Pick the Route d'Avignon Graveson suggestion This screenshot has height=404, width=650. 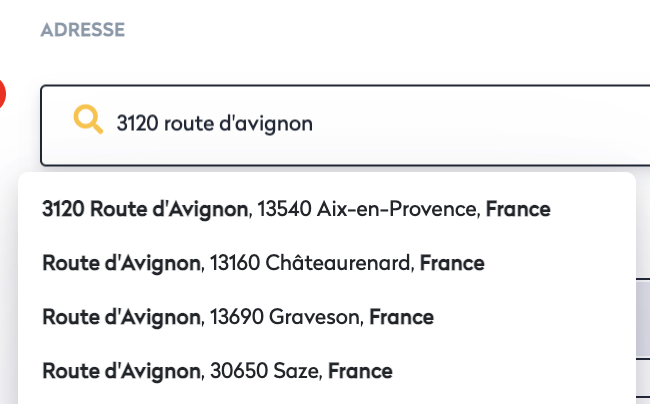tap(238, 318)
